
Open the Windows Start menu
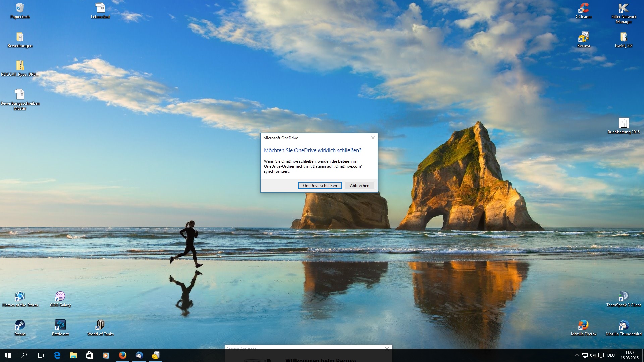[8, 355]
